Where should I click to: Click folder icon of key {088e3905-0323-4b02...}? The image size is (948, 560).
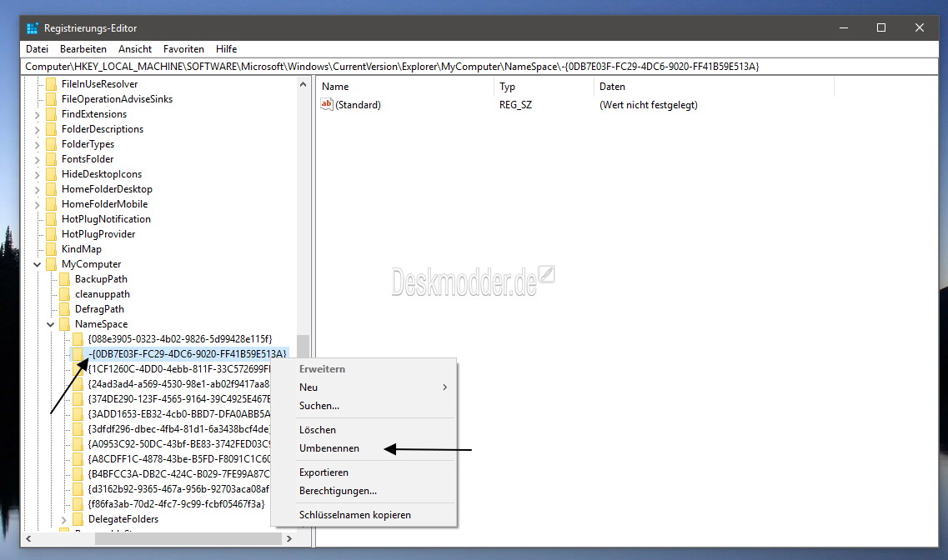(78, 339)
